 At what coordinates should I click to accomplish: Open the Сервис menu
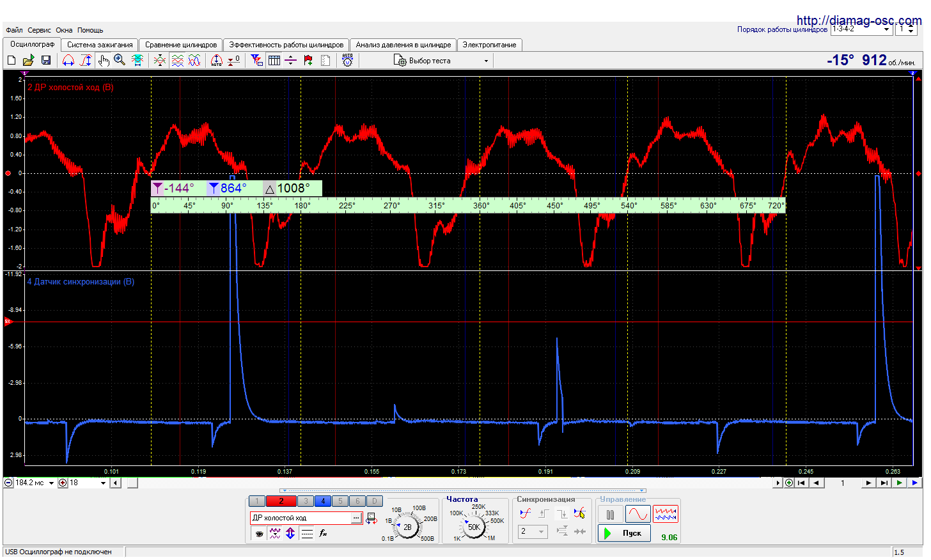(39, 30)
